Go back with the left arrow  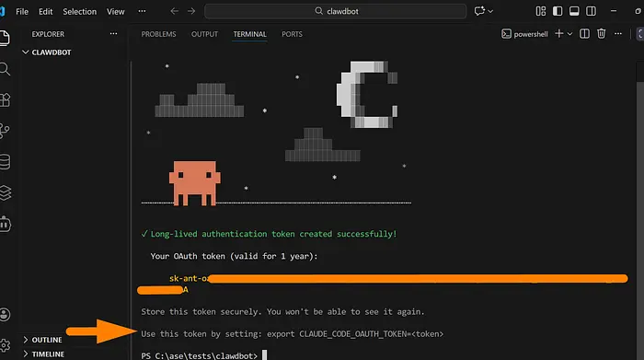175,11
